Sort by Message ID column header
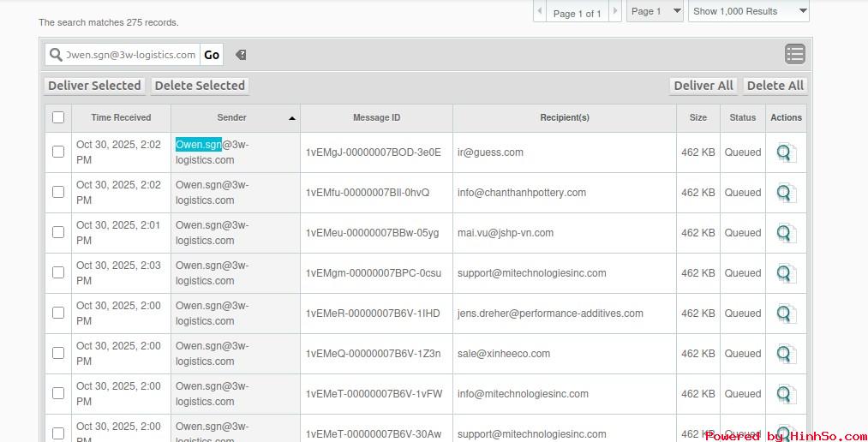The width and height of the screenshot is (868, 442). (376, 117)
